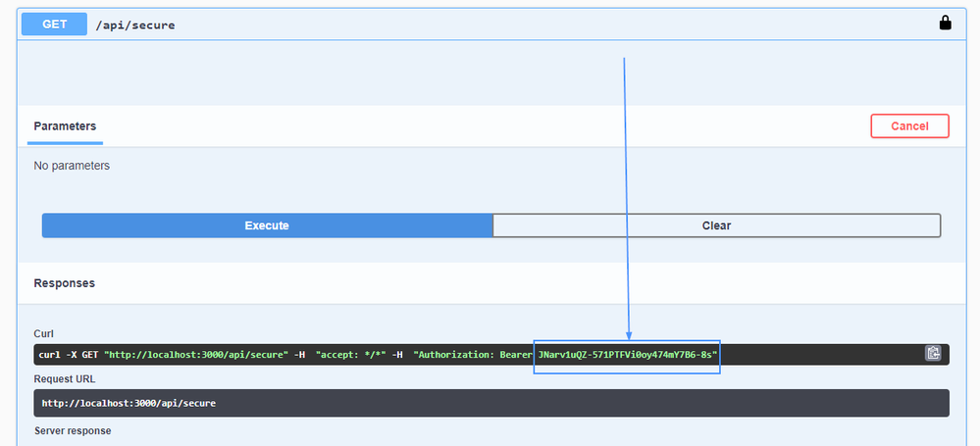Click the curl command text block

[491, 354]
